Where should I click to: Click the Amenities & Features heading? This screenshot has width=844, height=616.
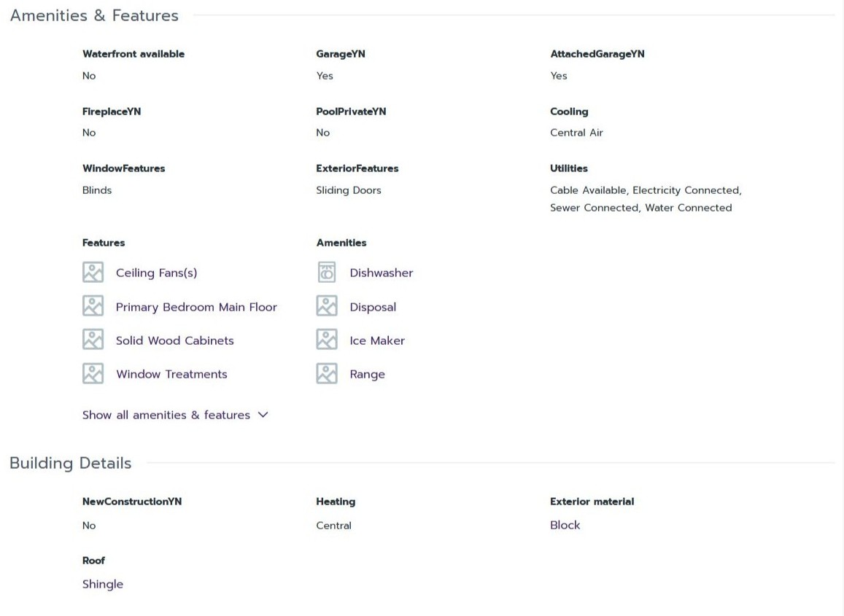point(94,15)
